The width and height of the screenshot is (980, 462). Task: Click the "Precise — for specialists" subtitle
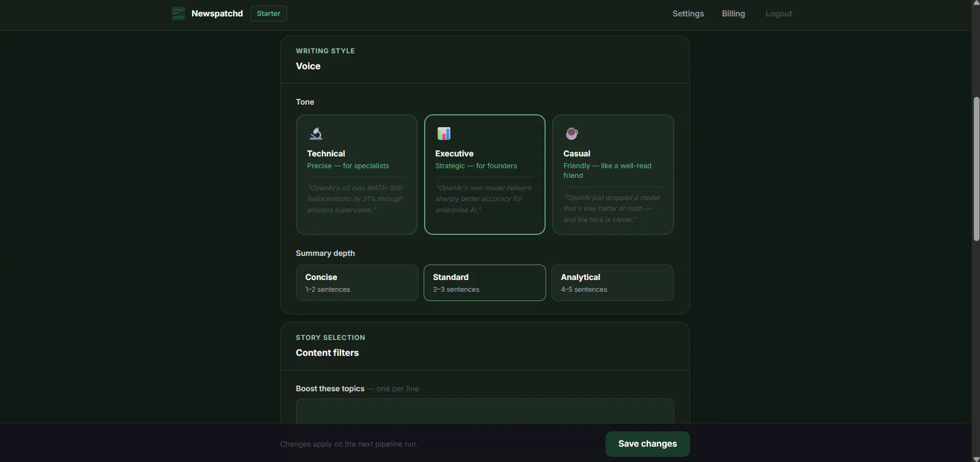click(348, 166)
